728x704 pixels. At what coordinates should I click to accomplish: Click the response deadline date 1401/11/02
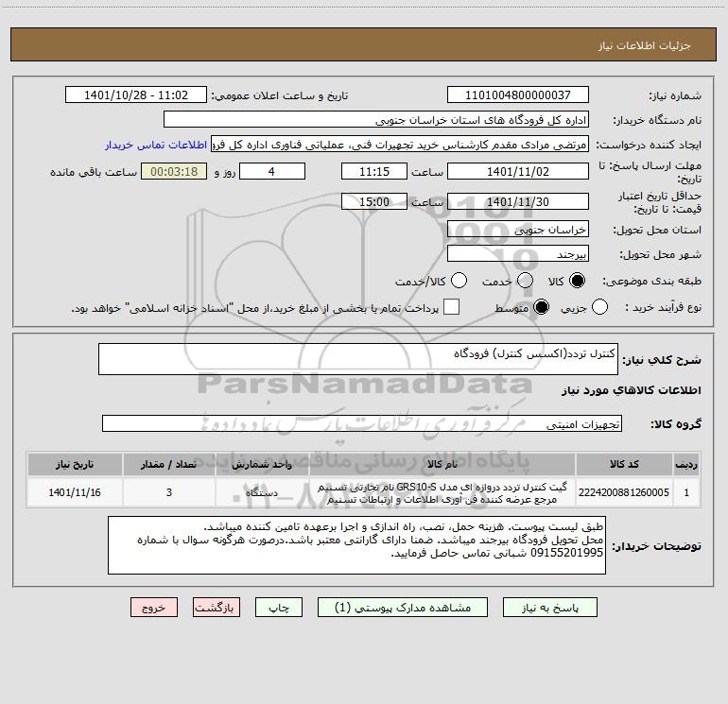(x=518, y=171)
